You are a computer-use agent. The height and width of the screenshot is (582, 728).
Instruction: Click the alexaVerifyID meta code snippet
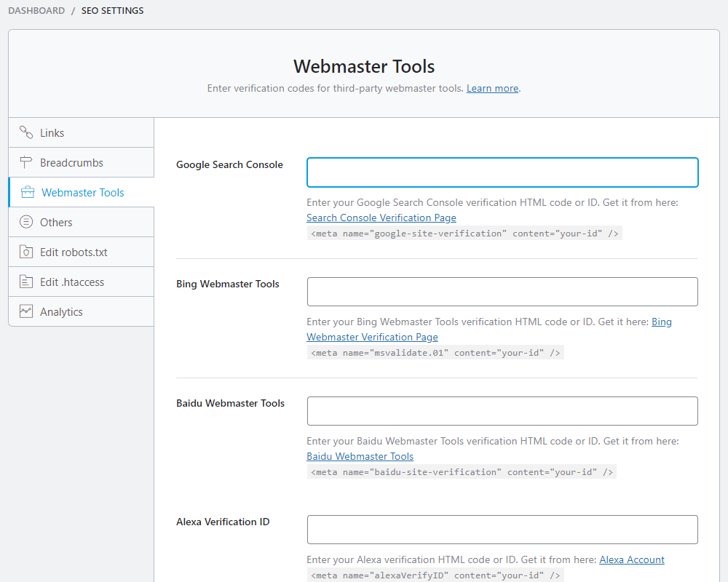coord(435,575)
